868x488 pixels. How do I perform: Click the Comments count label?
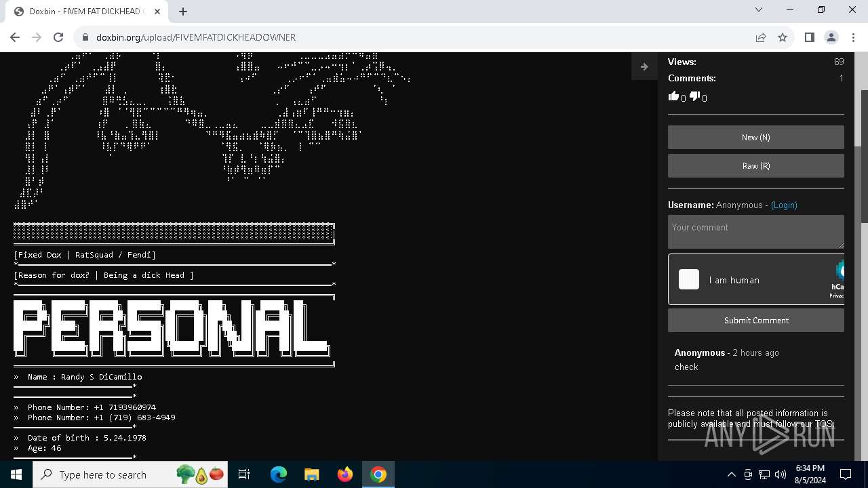692,78
